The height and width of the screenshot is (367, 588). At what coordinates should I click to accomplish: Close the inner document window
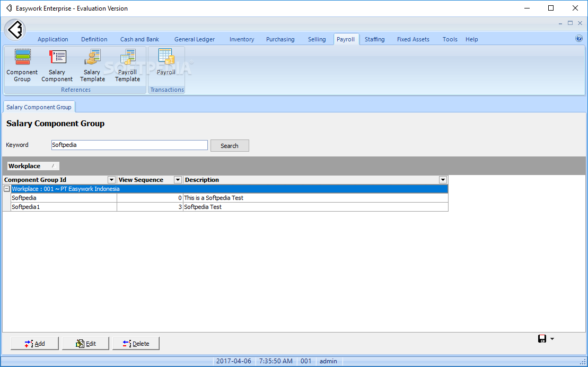(580, 23)
